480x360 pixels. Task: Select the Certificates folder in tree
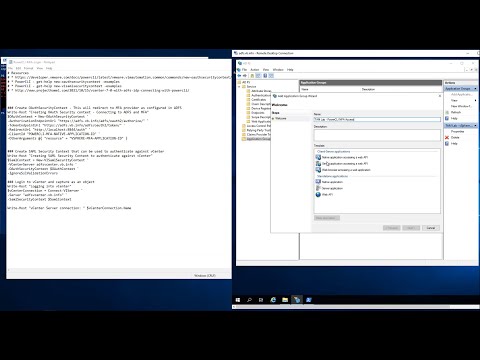256,100
